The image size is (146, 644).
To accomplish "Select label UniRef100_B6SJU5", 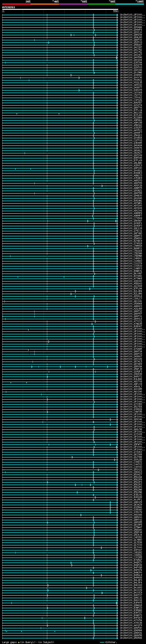I will coord(131,113).
